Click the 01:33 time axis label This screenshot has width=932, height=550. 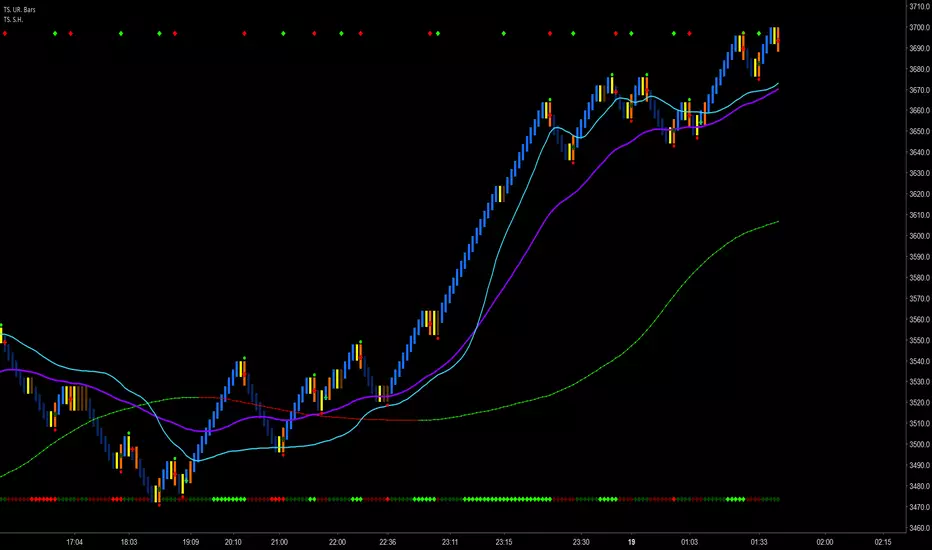tap(758, 542)
